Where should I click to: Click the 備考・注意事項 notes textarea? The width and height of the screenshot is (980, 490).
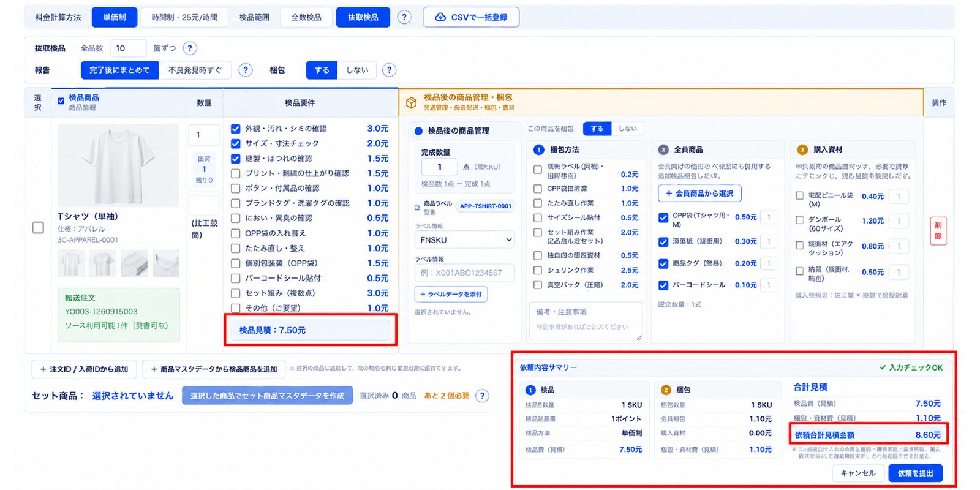(x=586, y=321)
